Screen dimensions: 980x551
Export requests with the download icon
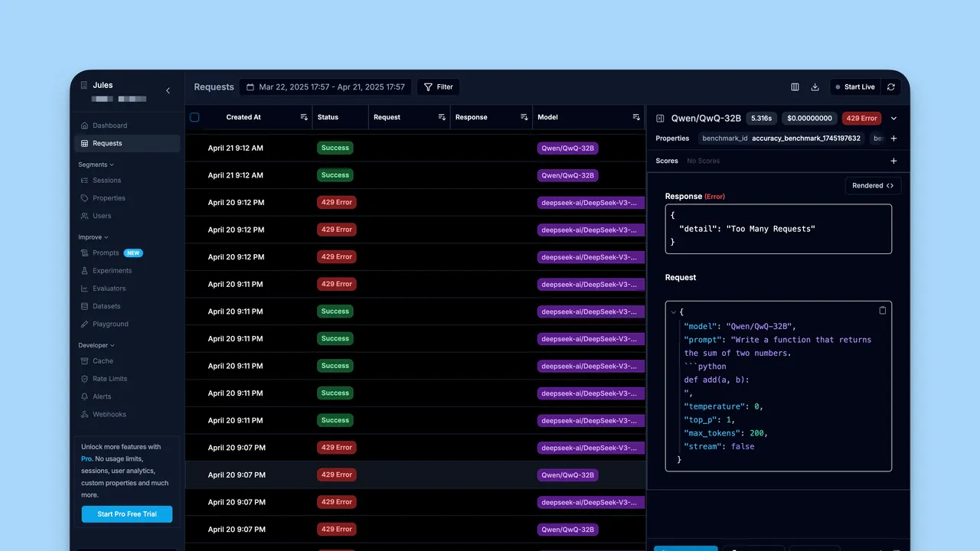pyautogui.click(x=815, y=87)
